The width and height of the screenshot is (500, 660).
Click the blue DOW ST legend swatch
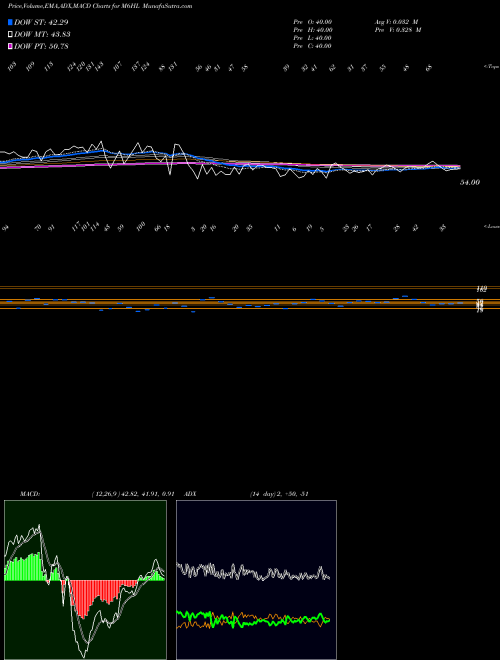pyautogui.click(x=10, y=22)
